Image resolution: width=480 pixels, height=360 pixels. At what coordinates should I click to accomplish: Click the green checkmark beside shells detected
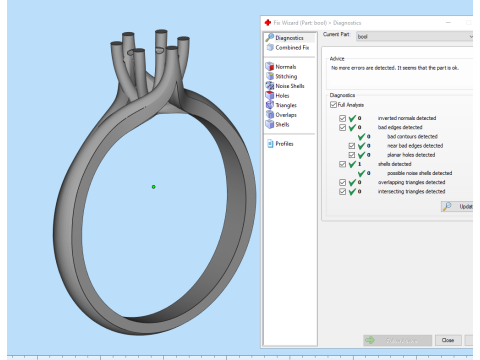click(352, 164)
